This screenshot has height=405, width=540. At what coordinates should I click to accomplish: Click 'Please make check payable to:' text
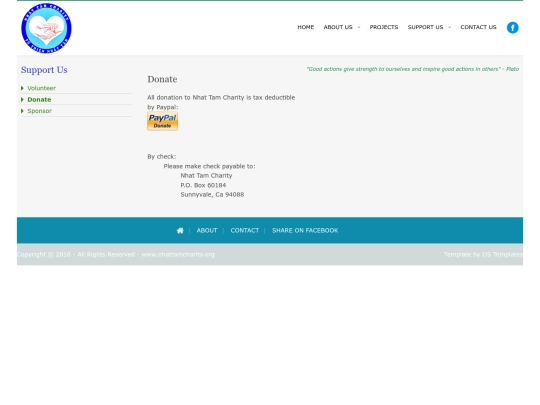point(209,166)
